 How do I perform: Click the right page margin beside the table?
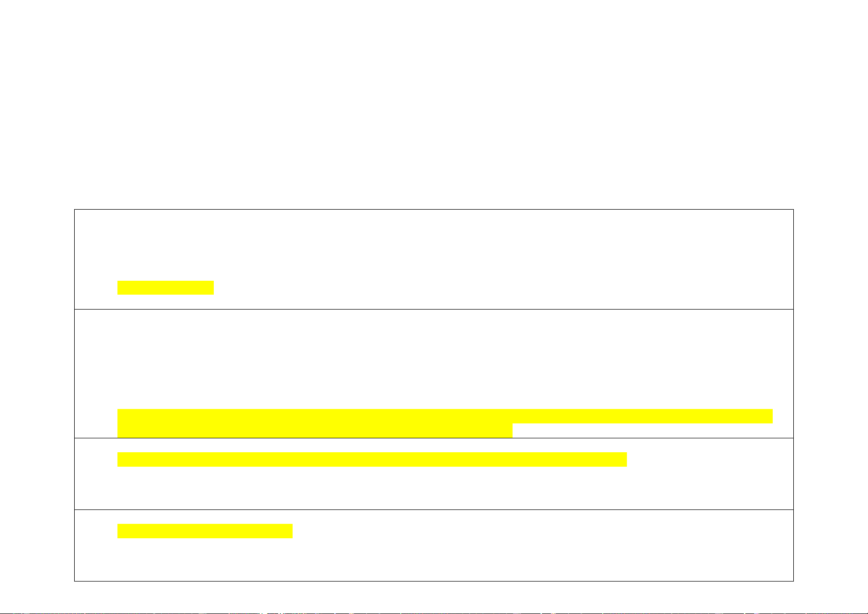pos(831,395)
